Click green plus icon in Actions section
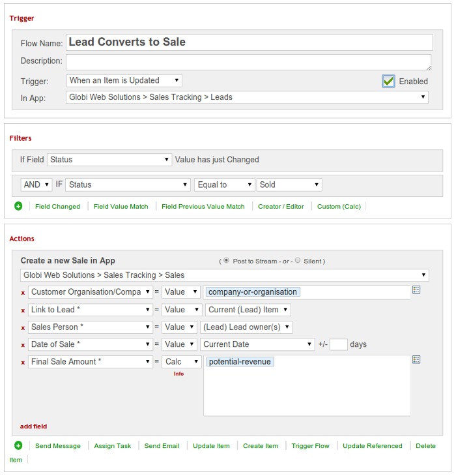Image resolution: width=456 pixels, height=476 pixels. tap(18, 445)
